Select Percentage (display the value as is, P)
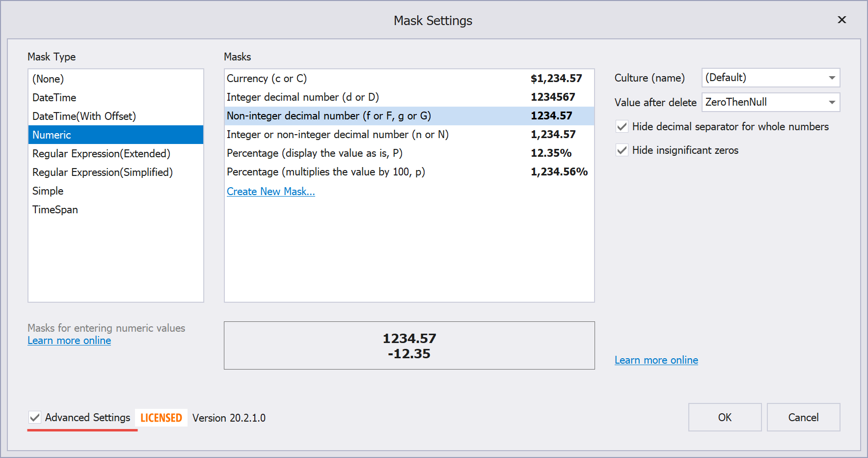868x458 pixels. tap(314, 153)
